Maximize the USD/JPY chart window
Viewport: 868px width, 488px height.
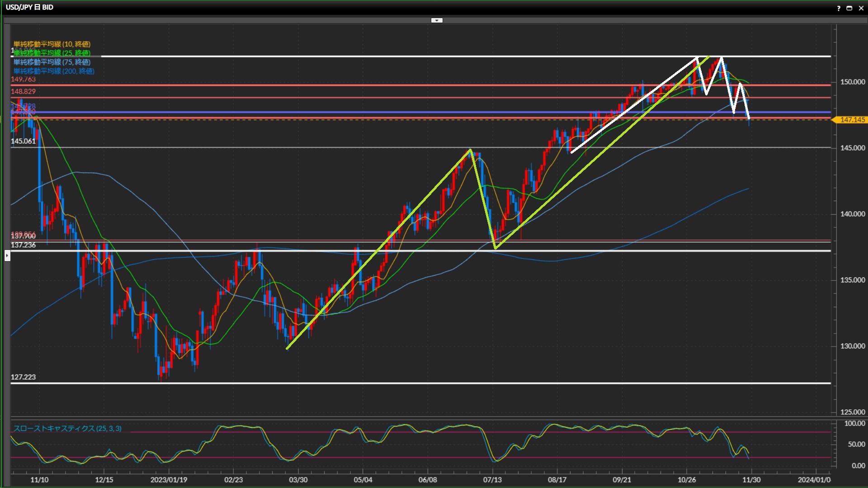[x=849, y=8]
